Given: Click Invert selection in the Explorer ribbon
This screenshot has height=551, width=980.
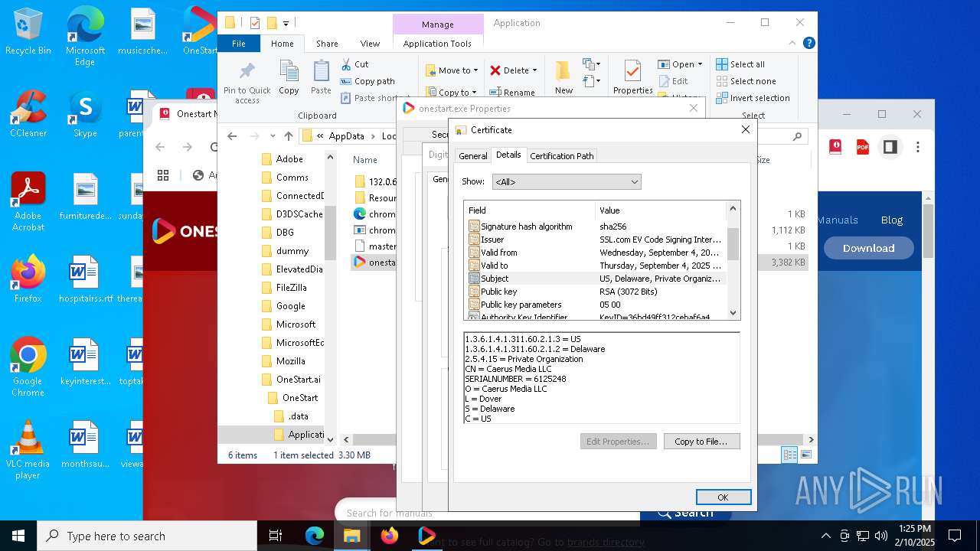Looking at the screenshot, I should click(753, 98).
